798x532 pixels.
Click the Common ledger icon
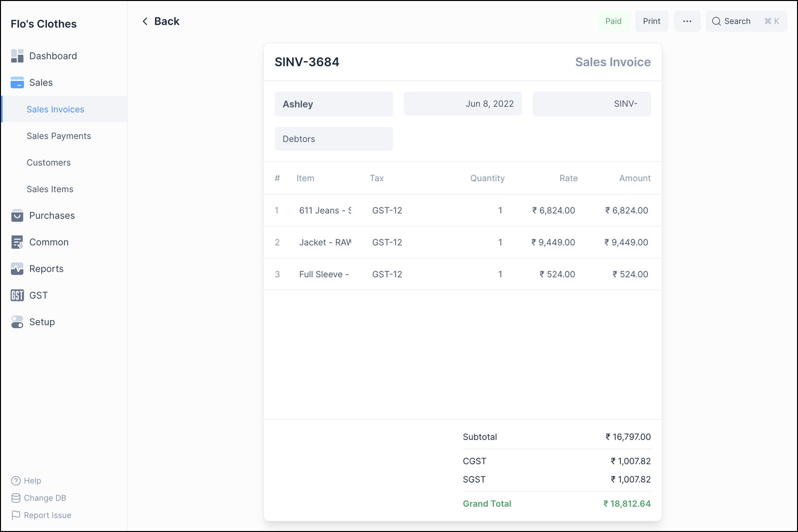tap(17, 242)
